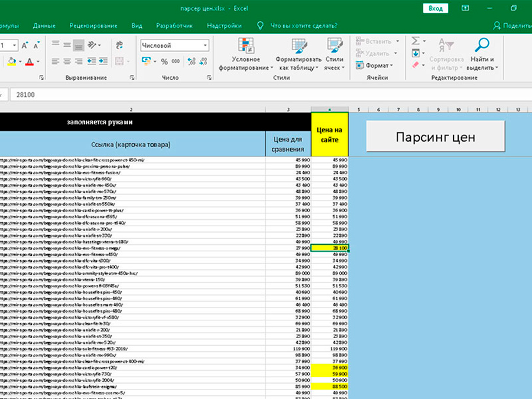Click the Increase Font Size icon

click(x=25, y=46)
